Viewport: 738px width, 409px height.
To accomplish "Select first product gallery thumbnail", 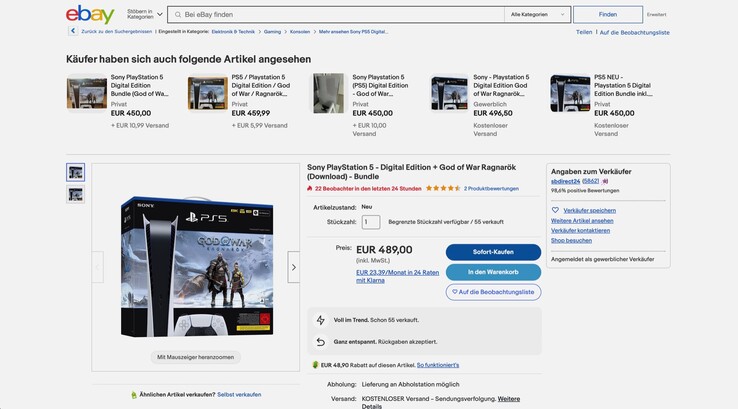I will 75,172.
